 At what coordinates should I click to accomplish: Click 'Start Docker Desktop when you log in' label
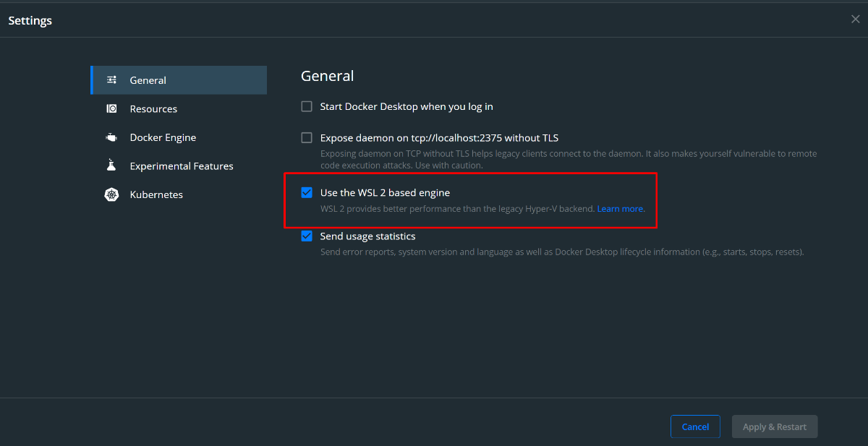[407, 106]
